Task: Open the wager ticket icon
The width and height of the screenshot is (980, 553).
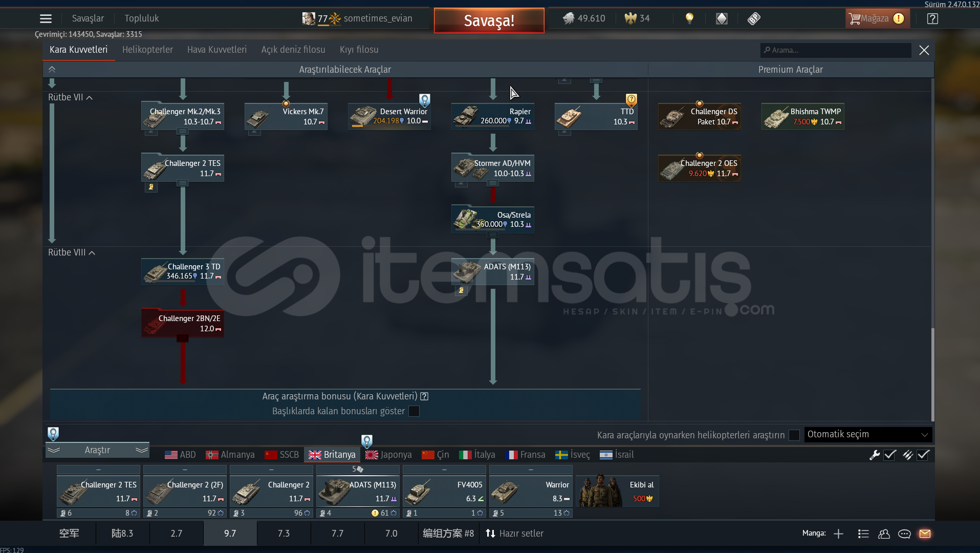Action: click(754, 19)
